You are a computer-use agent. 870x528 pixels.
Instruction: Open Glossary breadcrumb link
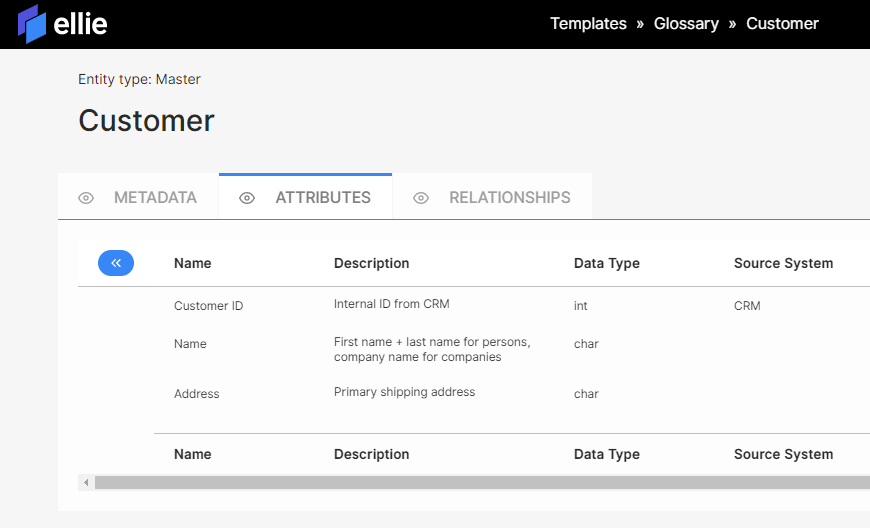tap(686, 23)
